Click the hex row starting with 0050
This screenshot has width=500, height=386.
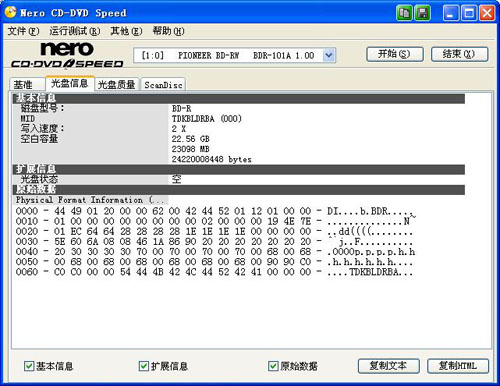pyautogui.click(x=214, y=262)
